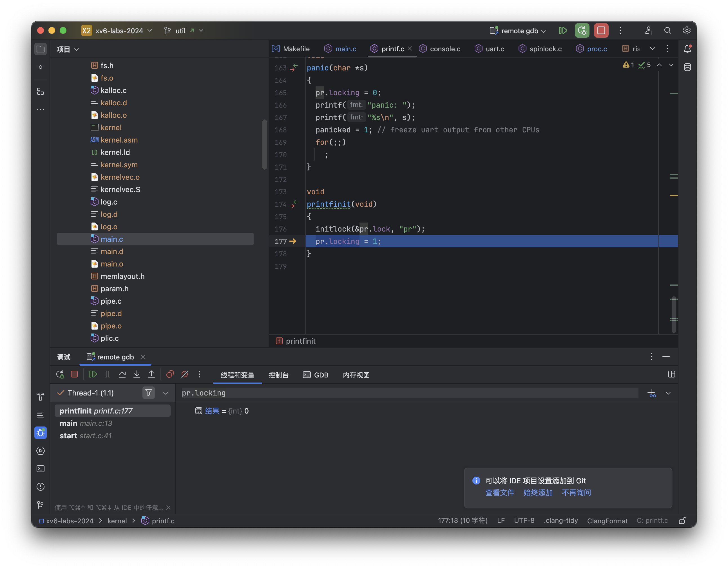
Task: Click Step Into debug button
Action: pyautogui.click(x=137, y=375)
